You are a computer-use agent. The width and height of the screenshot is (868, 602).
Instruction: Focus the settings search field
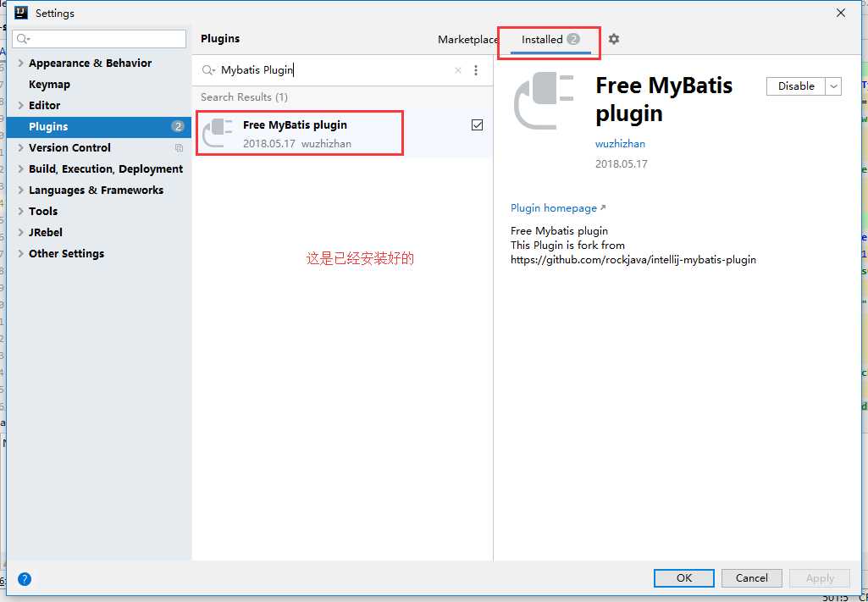[x=100, y=39]
